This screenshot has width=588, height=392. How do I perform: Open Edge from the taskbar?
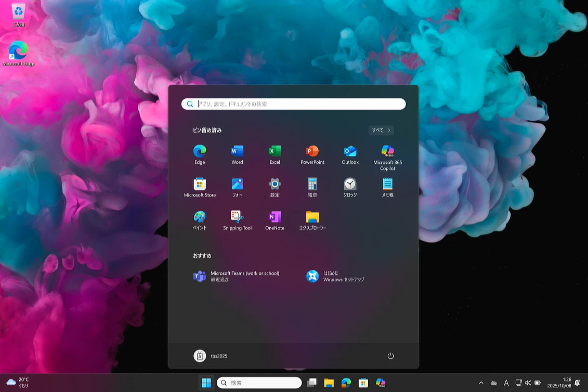pyautogui.click(x=346, y=383)
